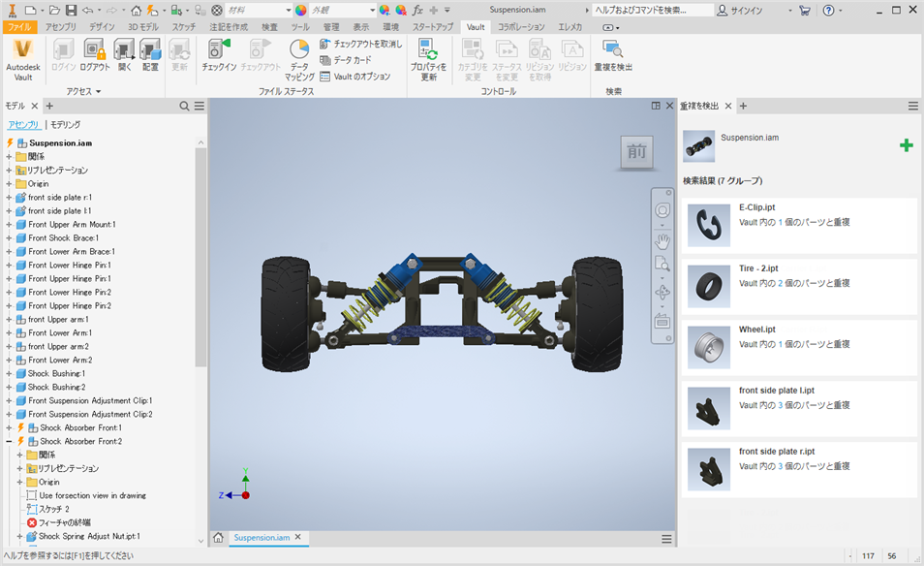Click the search icon in model browser

(184, 107)
